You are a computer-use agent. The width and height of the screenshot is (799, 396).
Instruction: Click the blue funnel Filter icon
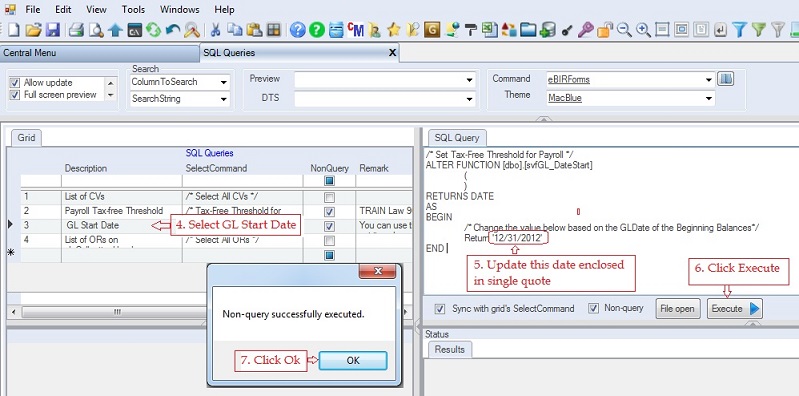(739, 30)
